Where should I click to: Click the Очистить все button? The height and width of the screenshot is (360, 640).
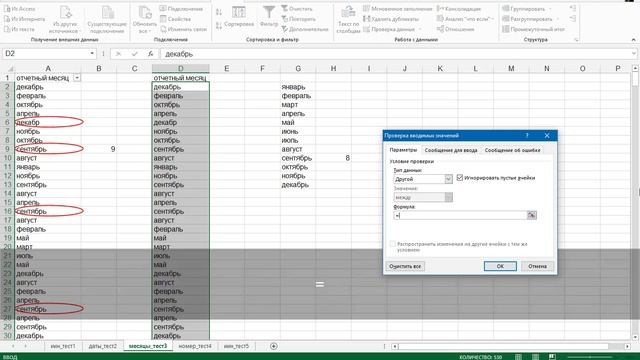coord(405,266)
